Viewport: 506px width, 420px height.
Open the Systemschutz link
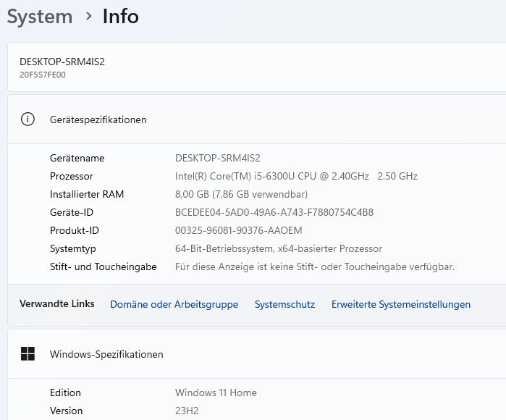click(x=284, y=304)
